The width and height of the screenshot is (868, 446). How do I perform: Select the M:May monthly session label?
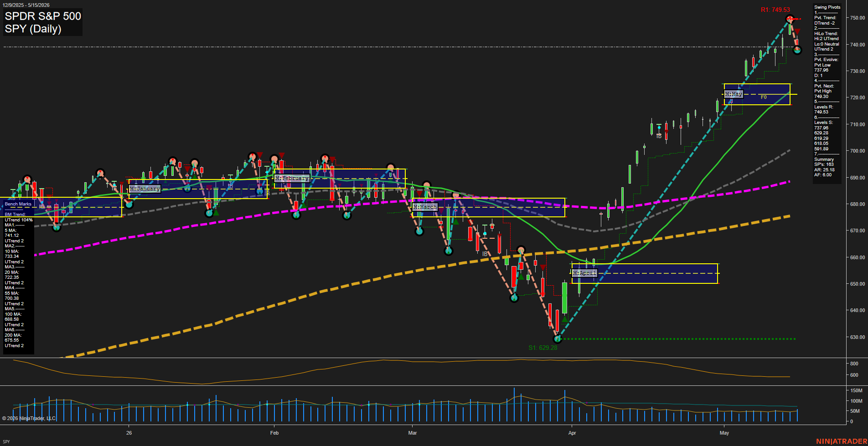734,94
